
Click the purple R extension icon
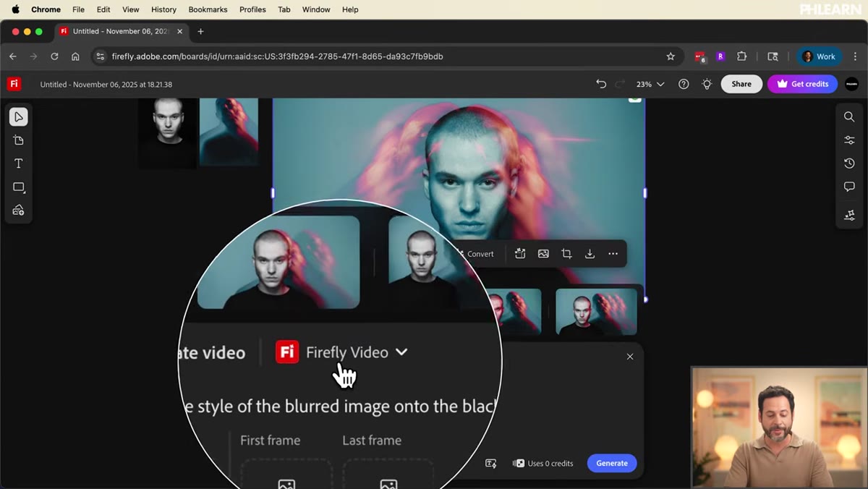tap(720, 56)
